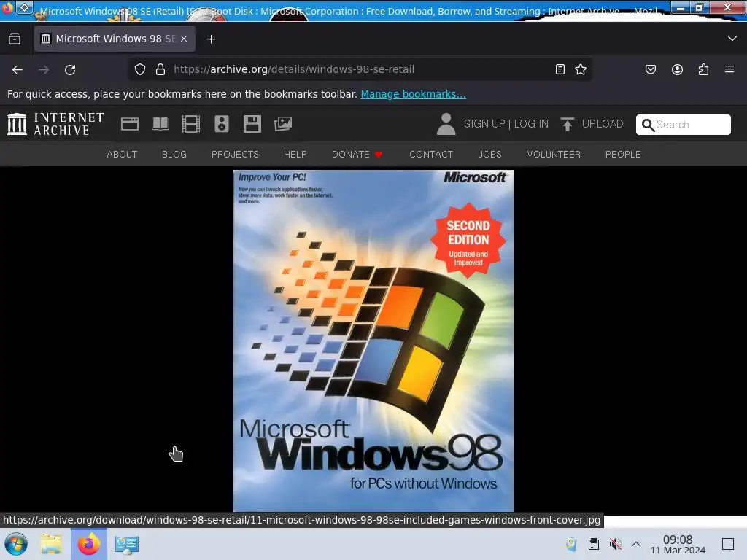Open the Firefox View tab overview icon
747x560 pixels.
[15, 39]
